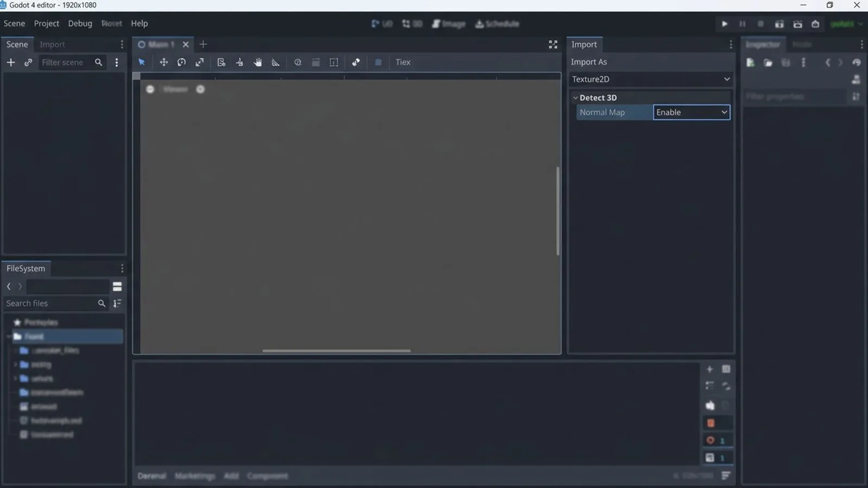Activate the Select Mode arrow tool

click(142, 62)
